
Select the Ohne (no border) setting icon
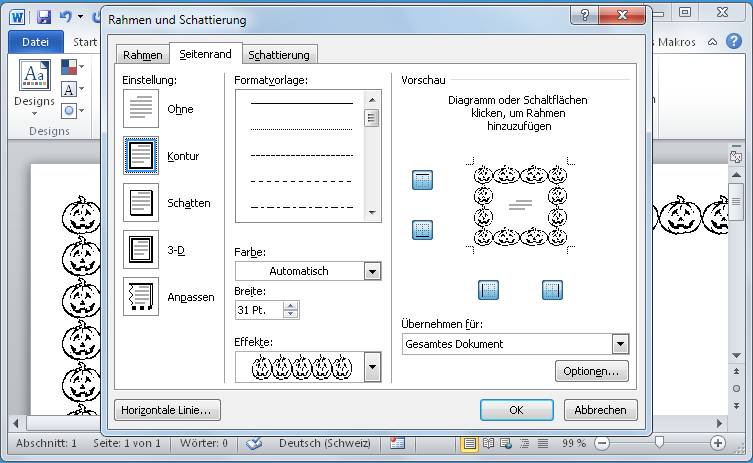[x=141, y=109]
